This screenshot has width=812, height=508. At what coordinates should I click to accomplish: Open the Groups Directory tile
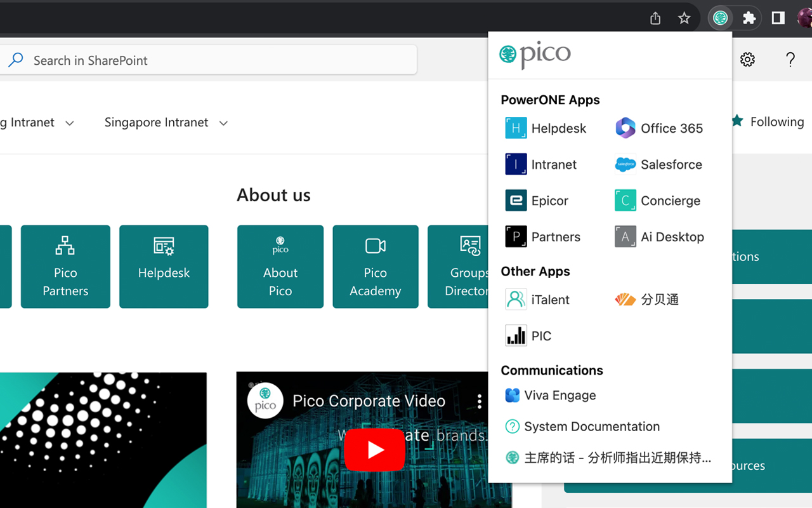(458, 267)
